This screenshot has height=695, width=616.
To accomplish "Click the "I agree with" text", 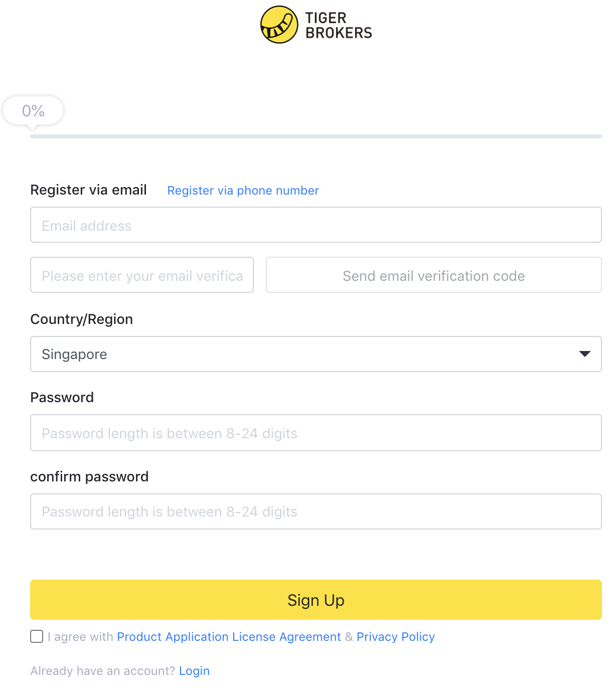I will coord(80,637).
